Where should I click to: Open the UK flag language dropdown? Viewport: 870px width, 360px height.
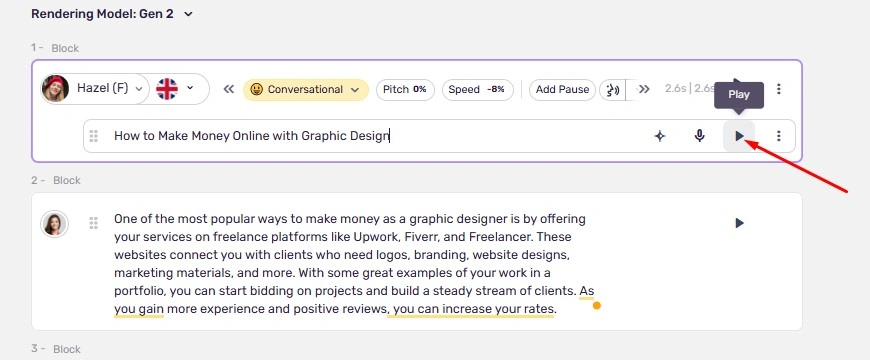click(x=175, y=89)
